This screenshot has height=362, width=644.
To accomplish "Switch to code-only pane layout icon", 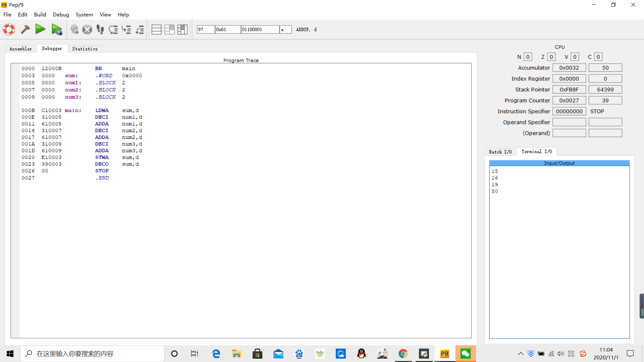I will [x=156, y=29].
